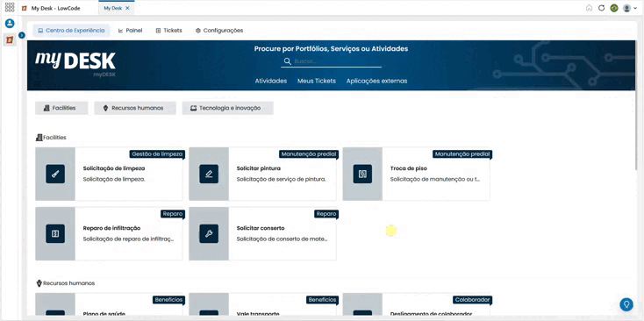Click the Benefícios tag on Vale transporte

(x=322, y=300)
